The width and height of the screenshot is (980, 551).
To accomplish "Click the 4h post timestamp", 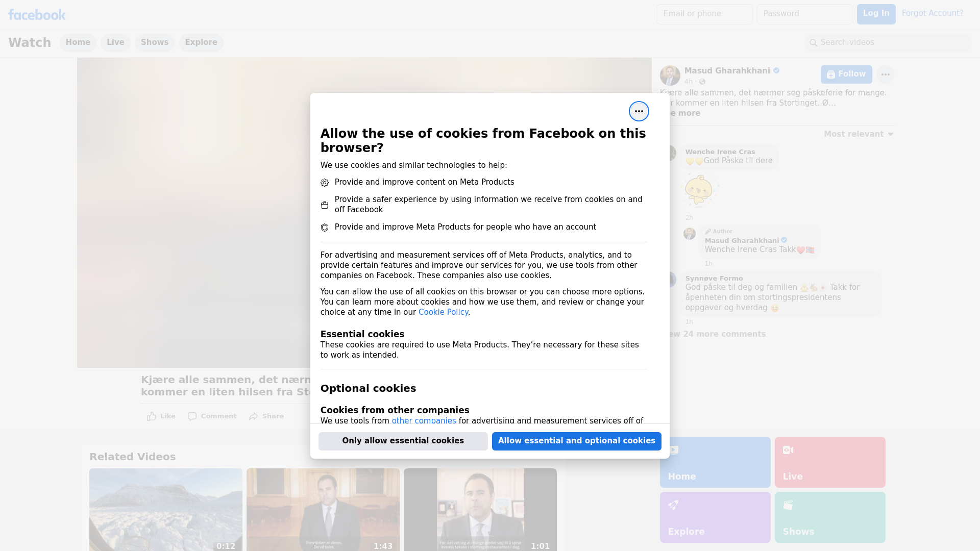I will [x=689, y=82].
